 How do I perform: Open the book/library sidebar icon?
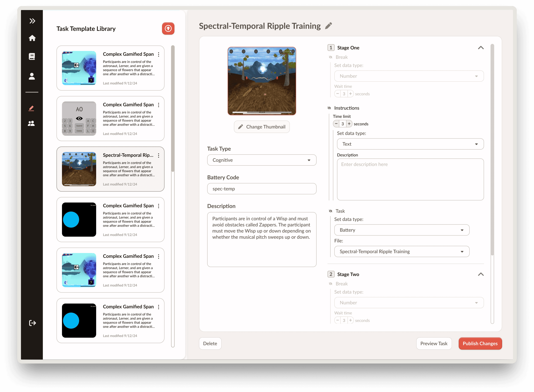[x=32, y=56]
